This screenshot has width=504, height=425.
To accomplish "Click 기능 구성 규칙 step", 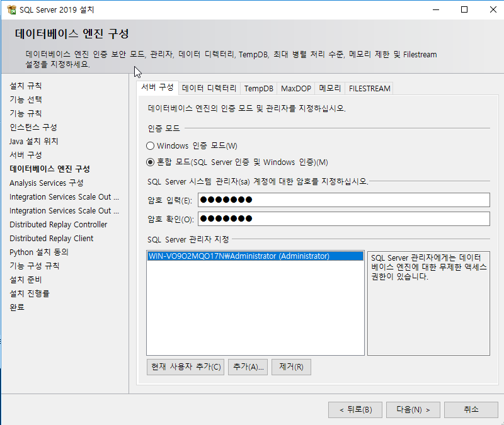I will (35, 266).
